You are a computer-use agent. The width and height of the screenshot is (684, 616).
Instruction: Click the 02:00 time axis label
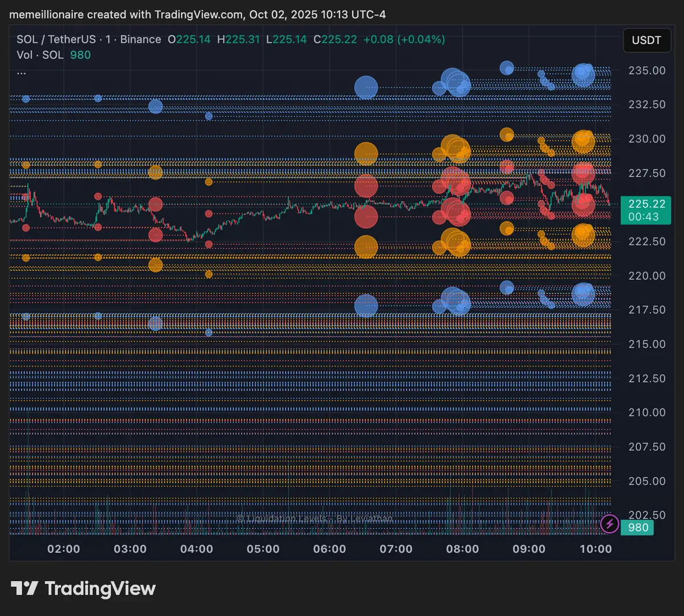click(64, 549)
